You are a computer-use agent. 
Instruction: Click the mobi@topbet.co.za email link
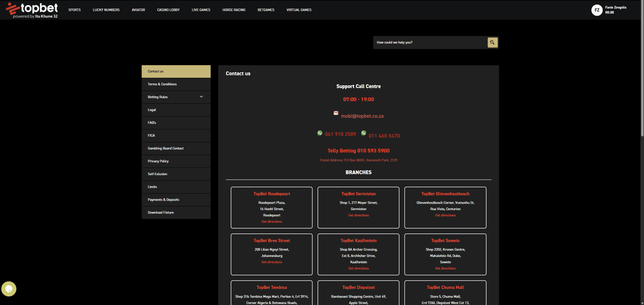362,116
